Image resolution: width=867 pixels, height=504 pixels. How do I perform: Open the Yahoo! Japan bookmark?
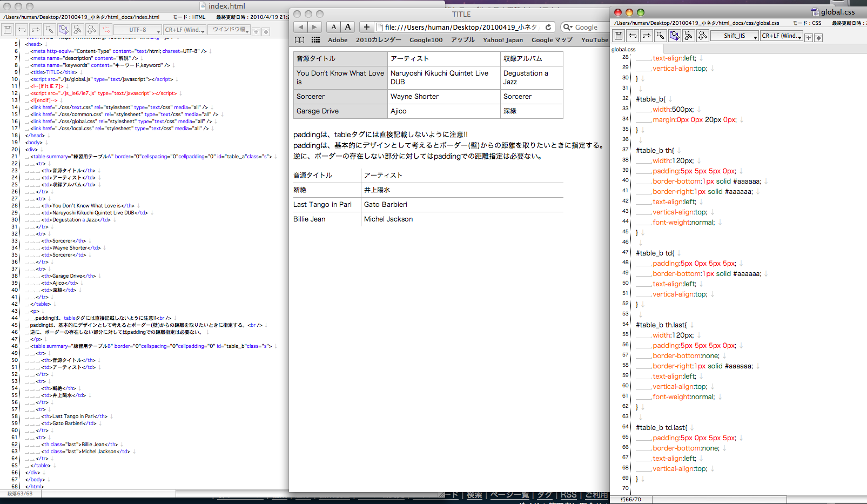pyautogui.click(x=503, y=40)
